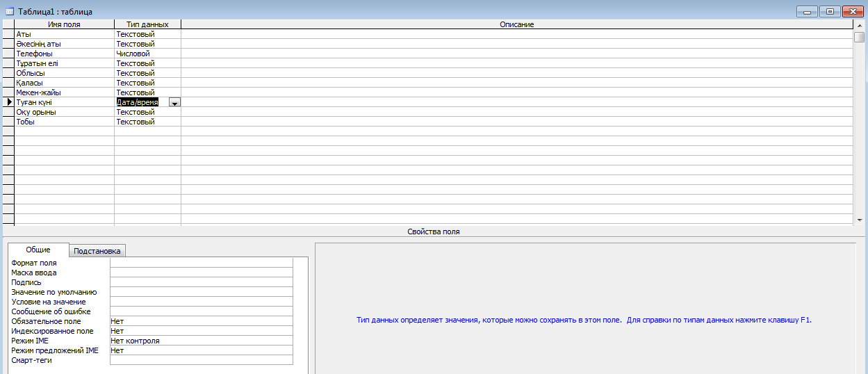Select the Оқу орыны field name cell
Image resolution: width=868 pixels, height=374 pixels.
(x=64, y=112)
